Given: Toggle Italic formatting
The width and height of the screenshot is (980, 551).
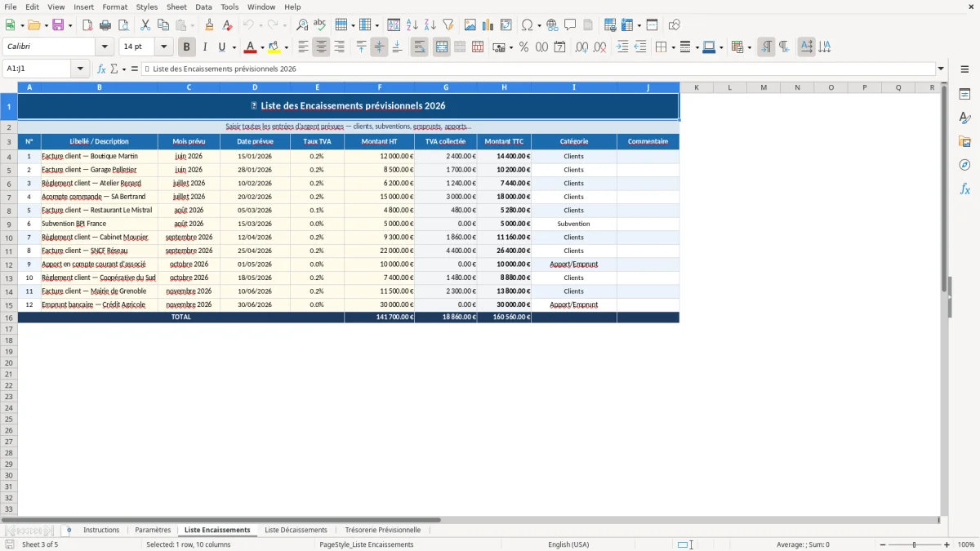Looking at the screenshot, I should 205,47.
